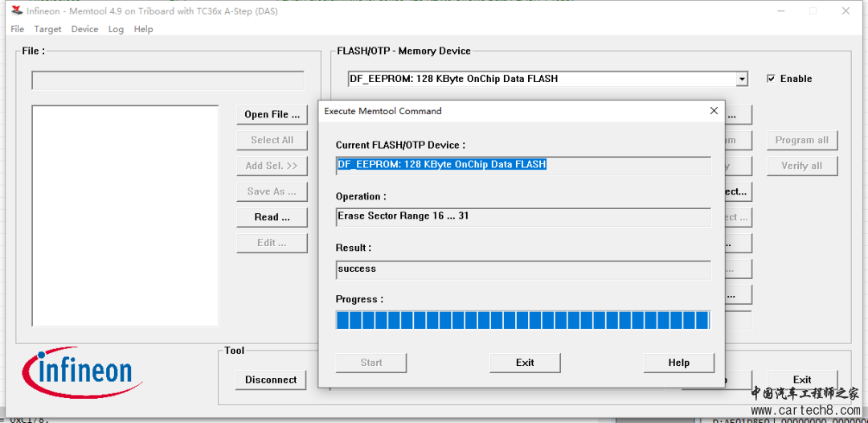
Task: Click the Read button in File panel
Action: (272, 217)
